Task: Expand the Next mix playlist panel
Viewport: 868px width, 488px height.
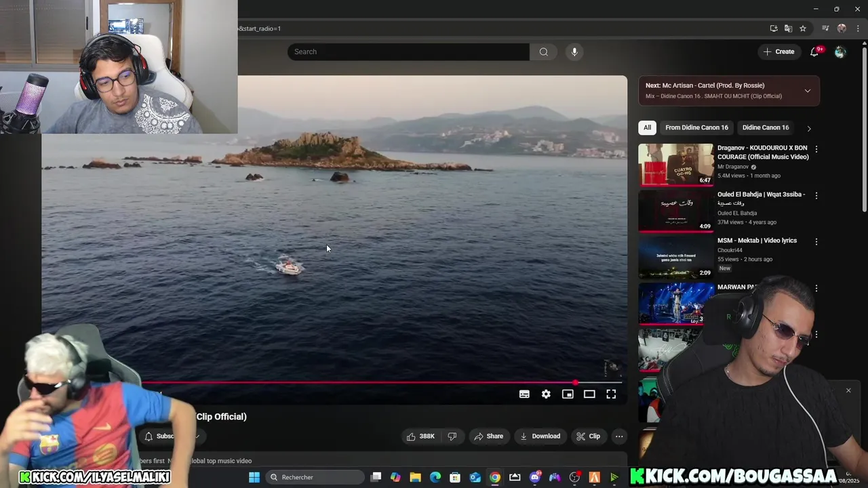Action: pos(808,91)
